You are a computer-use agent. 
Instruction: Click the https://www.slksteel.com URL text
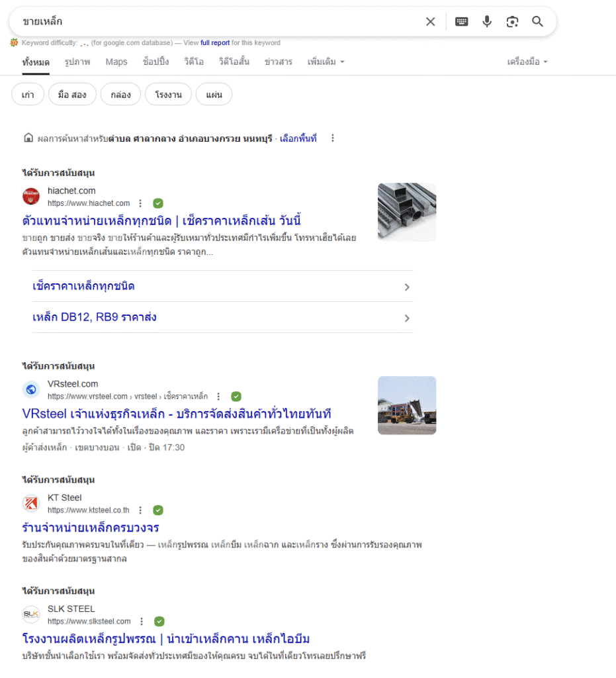click(x=89, y=621)
